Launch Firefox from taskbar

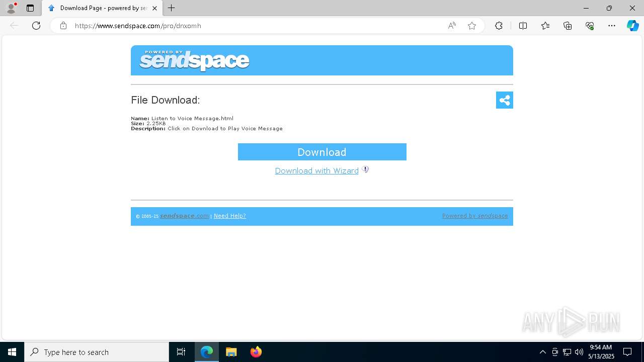coord(256,352)
